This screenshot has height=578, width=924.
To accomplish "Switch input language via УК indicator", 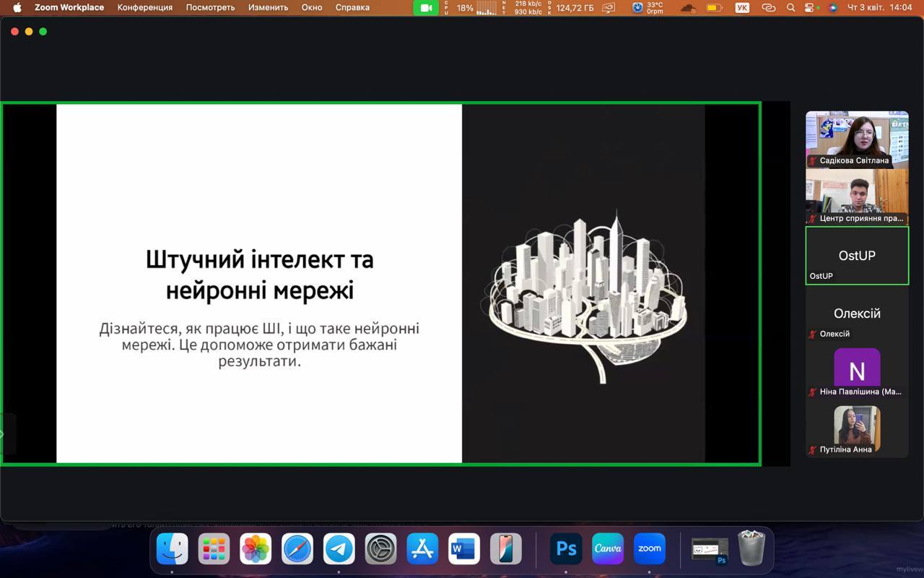I will [x=742, y=8].
